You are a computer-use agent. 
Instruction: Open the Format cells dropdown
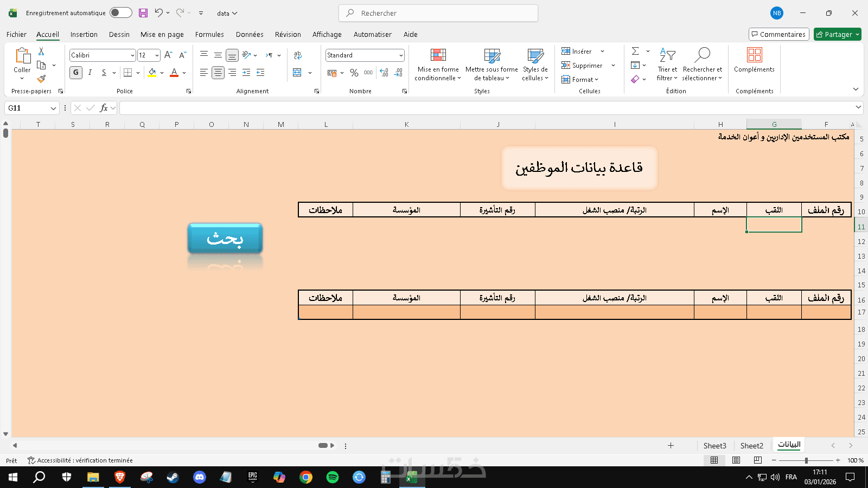click(580, 80)
